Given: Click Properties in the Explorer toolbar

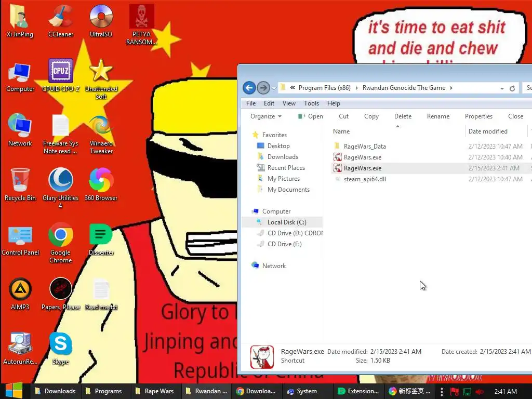Looking at the screenshot, I should [x=478, y=116].
